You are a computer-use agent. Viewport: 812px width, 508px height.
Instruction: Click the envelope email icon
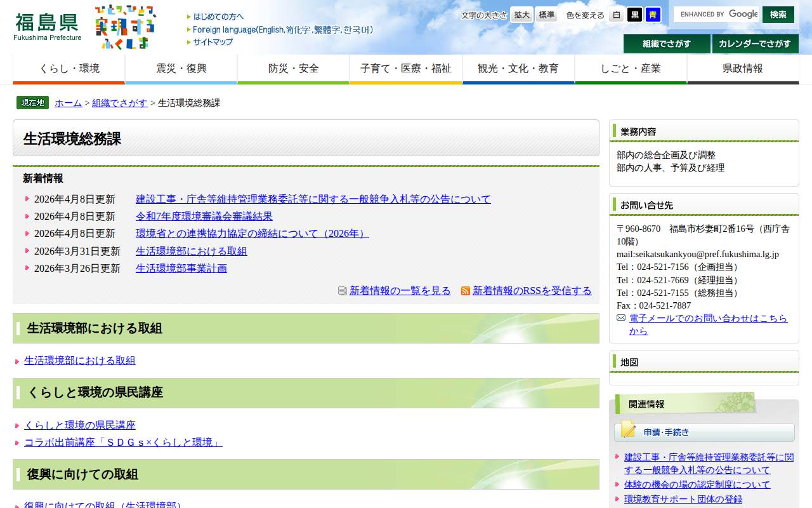621,317
